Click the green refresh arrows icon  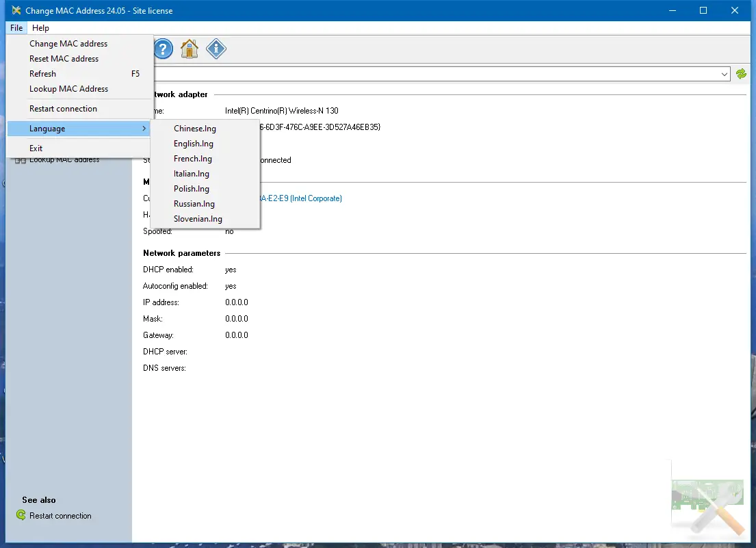coord(741,74)
